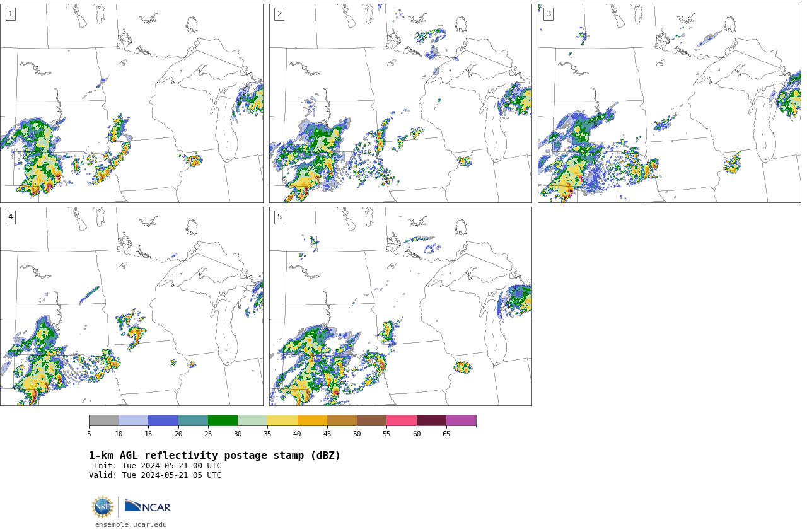
Task: Select the blue 15-20 dBZ swatch
Action: click(163, 420)
